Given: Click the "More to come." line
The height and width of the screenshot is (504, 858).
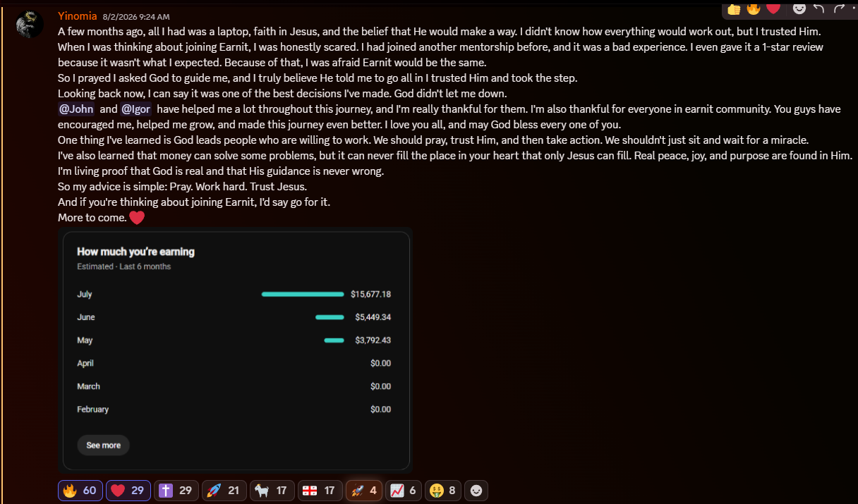Looking at the screenshot, I should coord(92,218).
